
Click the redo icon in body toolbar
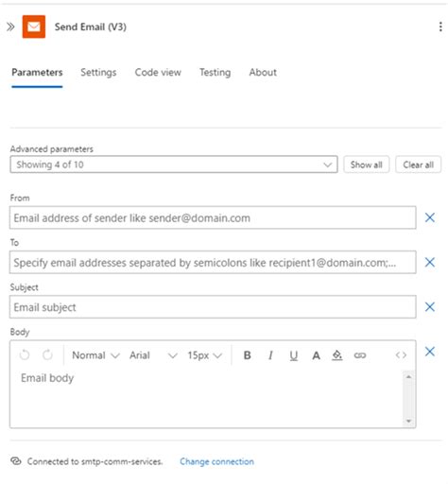click(47, 355)
